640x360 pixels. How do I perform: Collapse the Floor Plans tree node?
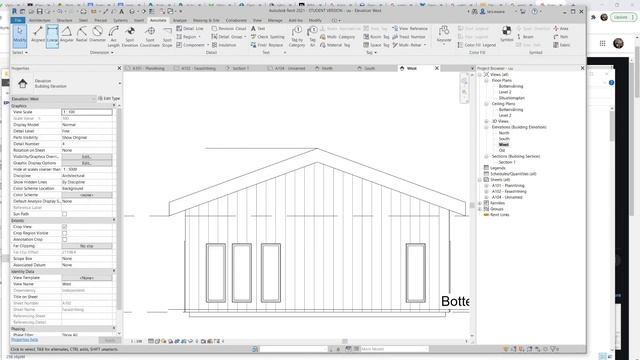[x=486, y=80]
